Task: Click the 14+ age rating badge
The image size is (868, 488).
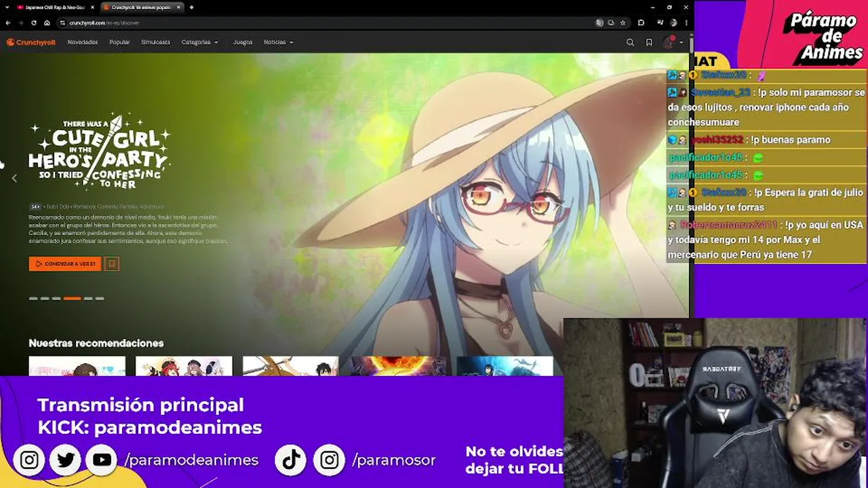Action: pyautogui.click(x=35, y=206)
